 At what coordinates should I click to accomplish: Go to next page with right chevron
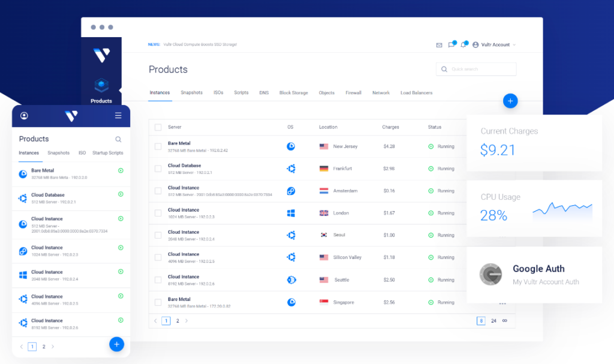(187, 321)
